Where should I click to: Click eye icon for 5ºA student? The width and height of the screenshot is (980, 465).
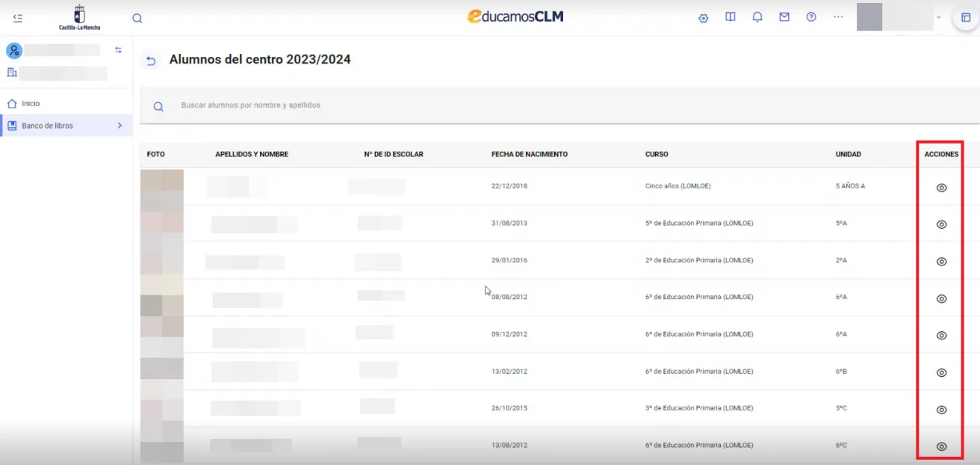941,224
